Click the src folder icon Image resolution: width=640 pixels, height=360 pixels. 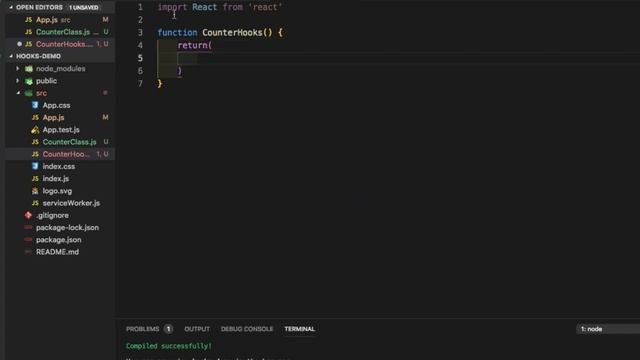tap(29, 93)
